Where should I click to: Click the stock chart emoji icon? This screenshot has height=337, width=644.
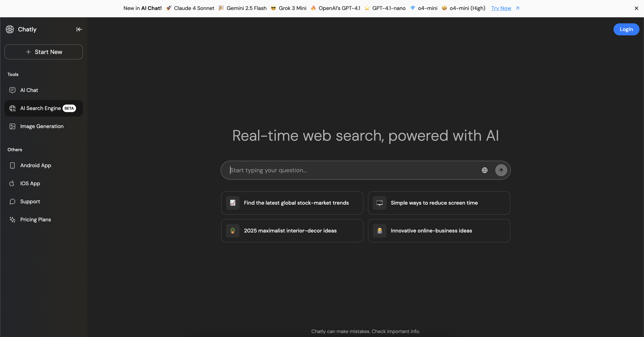[233, 203]
